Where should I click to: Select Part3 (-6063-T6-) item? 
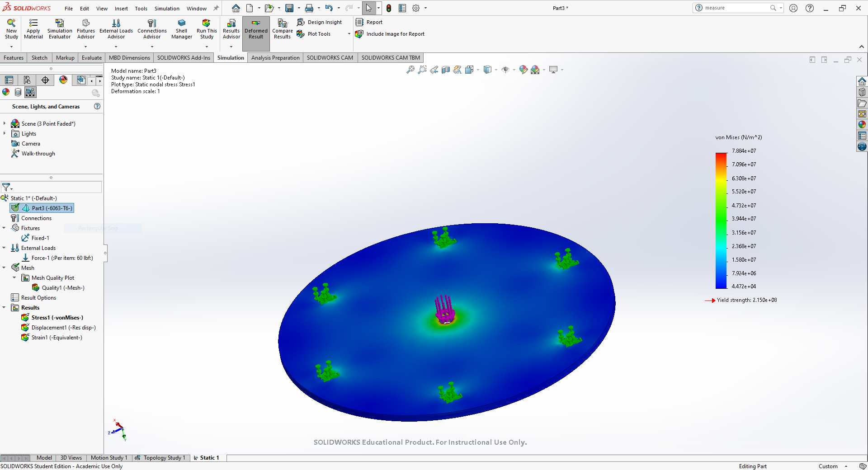coord(42,208)
